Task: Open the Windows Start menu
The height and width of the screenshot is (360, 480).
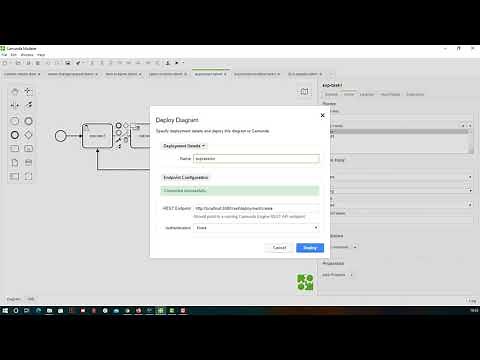Action: [5, 311]
